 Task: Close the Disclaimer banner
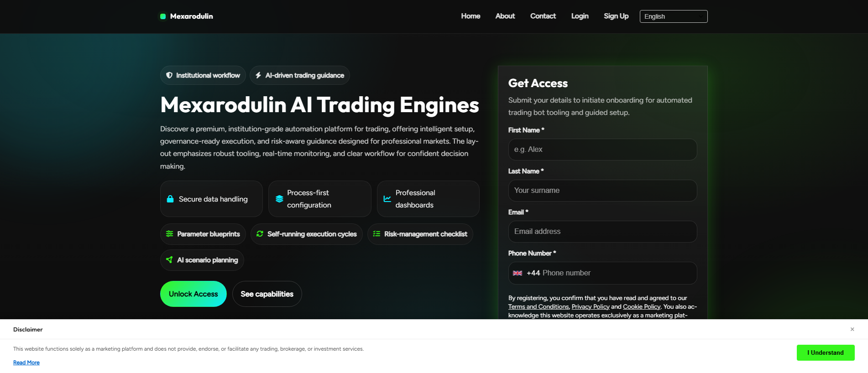pyautogui.click(x=852, y=329)
